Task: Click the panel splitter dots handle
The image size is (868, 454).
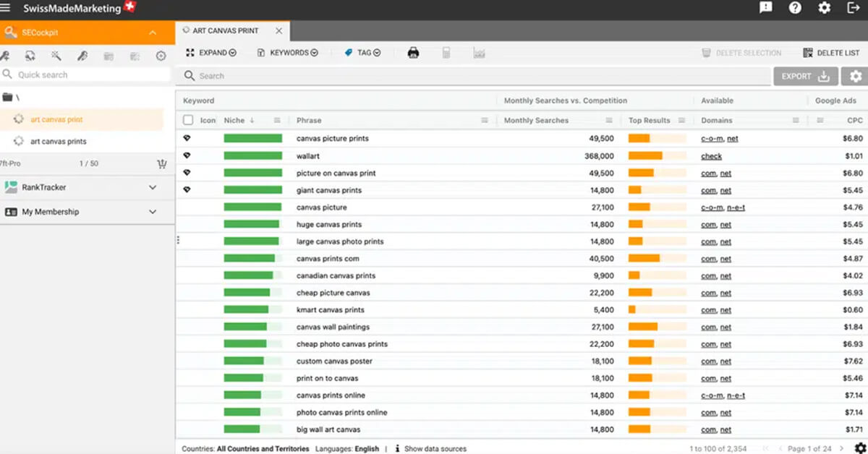Action: (178, 240)
